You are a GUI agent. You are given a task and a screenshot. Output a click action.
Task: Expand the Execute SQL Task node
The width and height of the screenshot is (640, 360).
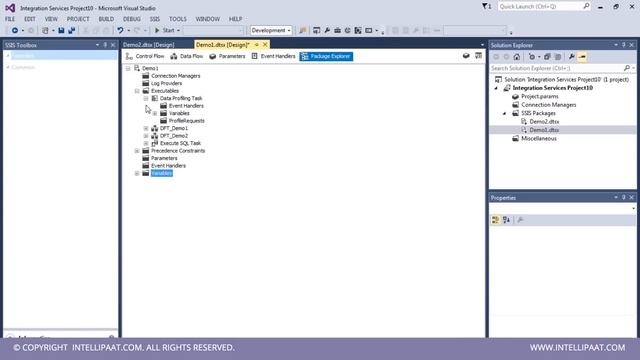[x=146, y=143]
